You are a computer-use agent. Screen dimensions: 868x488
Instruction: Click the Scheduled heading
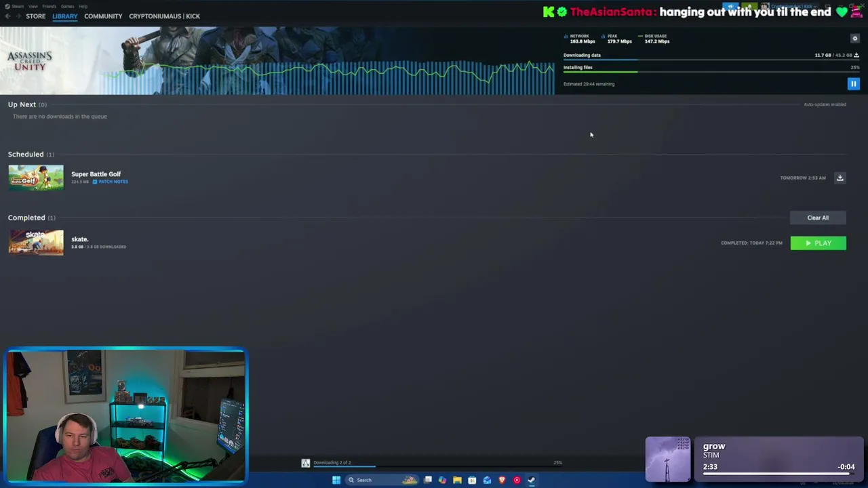click(26, 154)
